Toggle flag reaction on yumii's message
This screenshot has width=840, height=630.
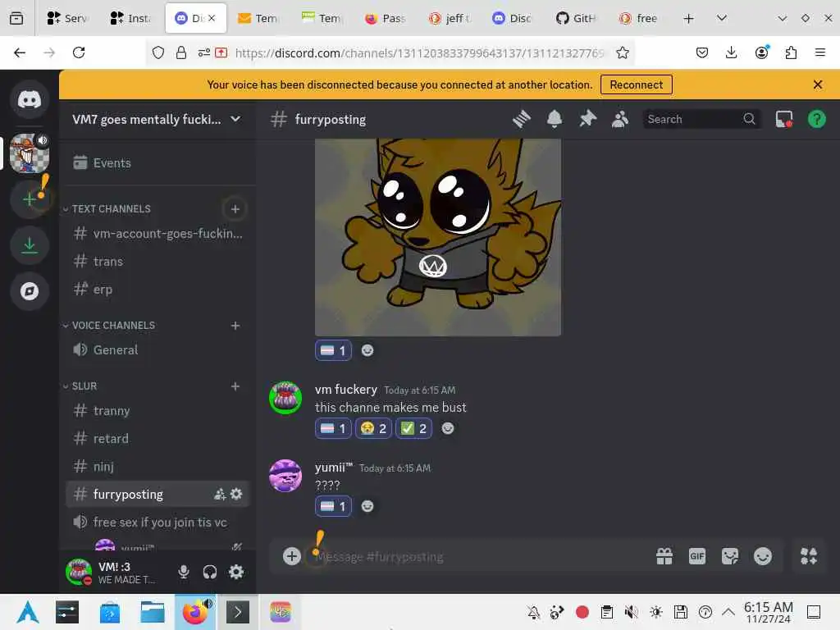click(333, 506)
